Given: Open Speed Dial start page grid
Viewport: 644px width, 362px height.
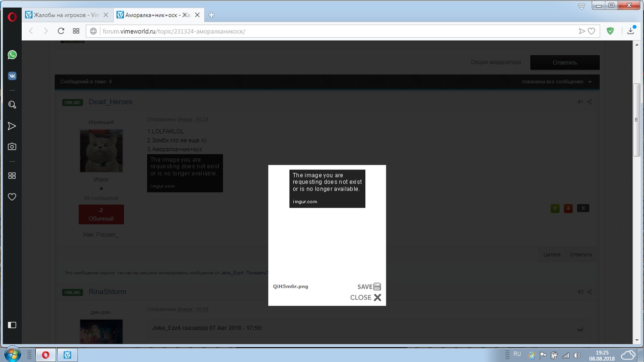Looking at the screenshot, I should coord(76,31).
